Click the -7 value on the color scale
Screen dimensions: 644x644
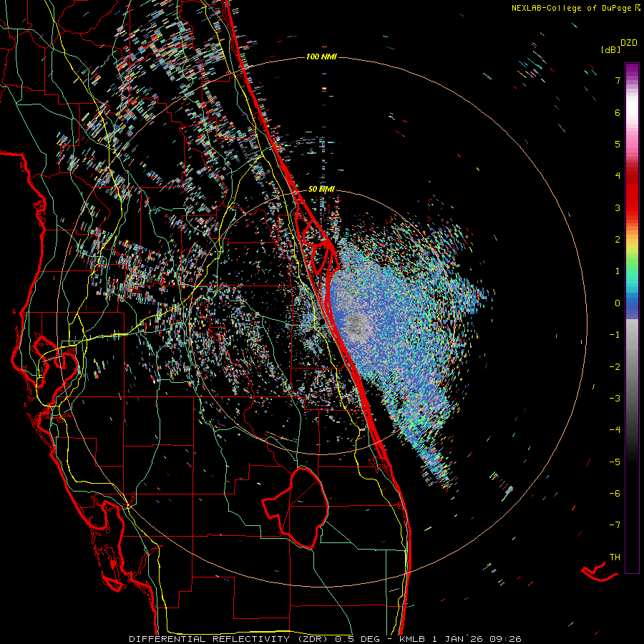click(x=615, y=525)
